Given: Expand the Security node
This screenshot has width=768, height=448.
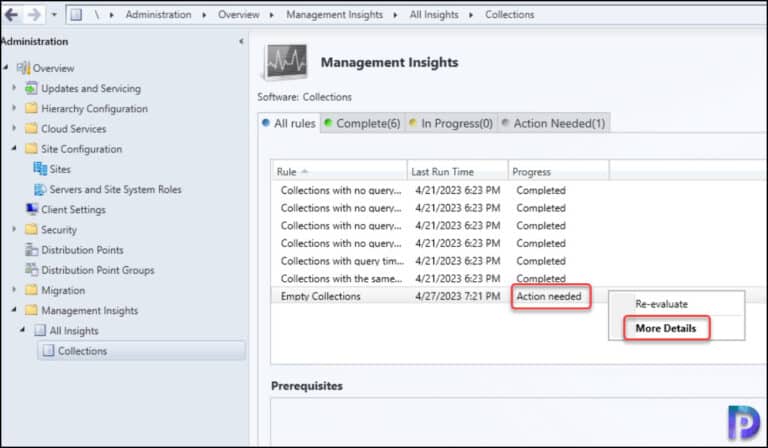Looking at the screenshot, I should click(x=14, y=229).
